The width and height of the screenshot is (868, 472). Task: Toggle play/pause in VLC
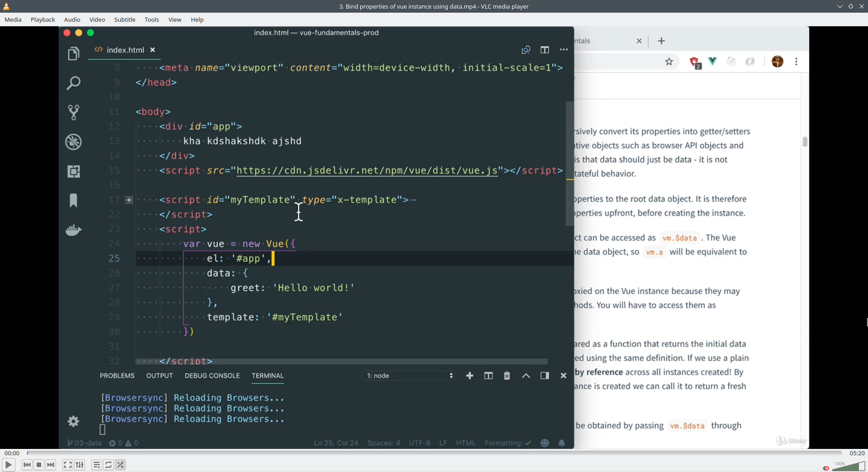(9, 465)
